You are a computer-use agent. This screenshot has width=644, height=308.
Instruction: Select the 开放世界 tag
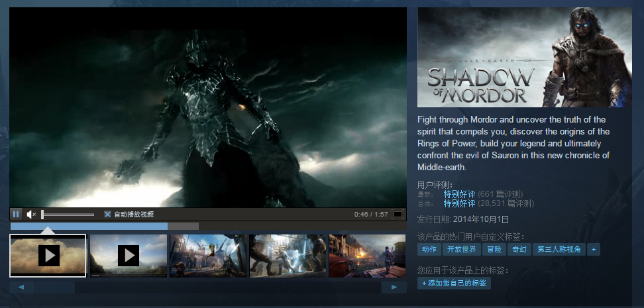point(462,249)
